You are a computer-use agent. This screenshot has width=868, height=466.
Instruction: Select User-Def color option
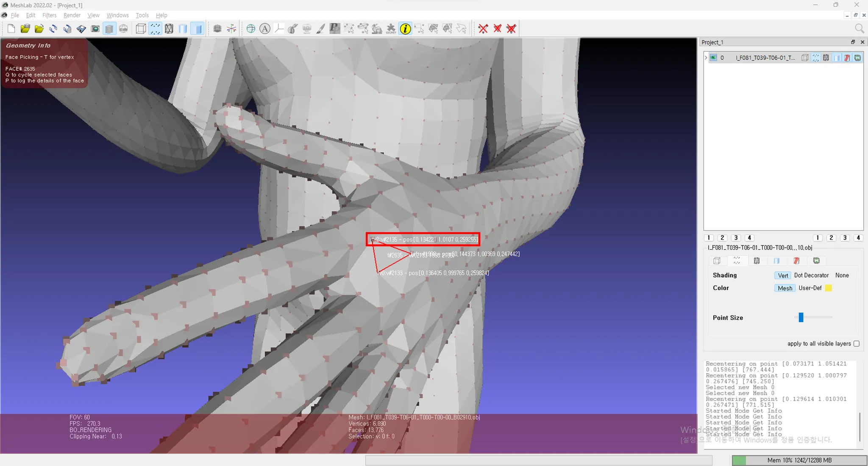[x=810, y=288]
